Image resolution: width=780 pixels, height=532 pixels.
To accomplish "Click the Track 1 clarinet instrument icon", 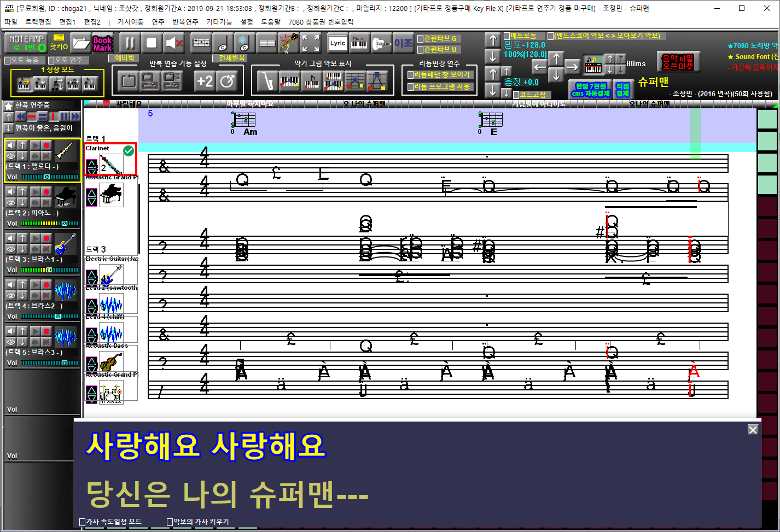I will tap(66, 150).
